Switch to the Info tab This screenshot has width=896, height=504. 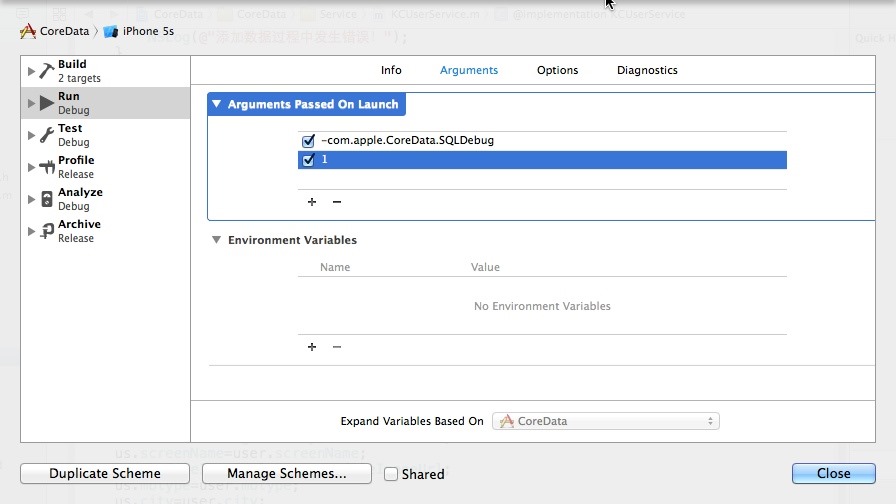point(391,70)
